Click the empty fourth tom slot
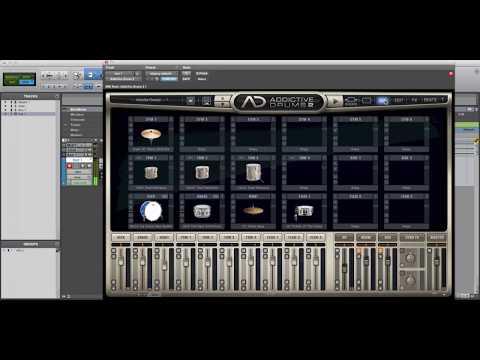Image resolution: width=480 pixels, height=360 pixels. pyautogui.click(x=304, y=173)
